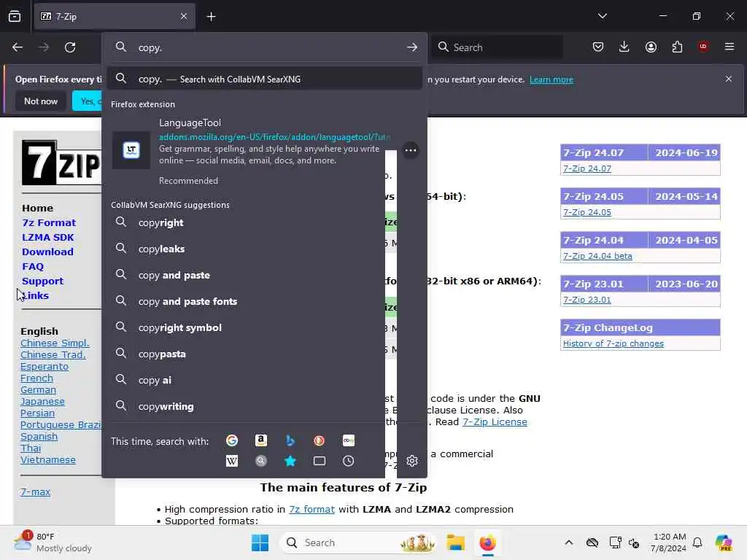Open the 7z Format sidebar link
This screenshot has height=560, width=747.
pyautogui.click(x=49, y=222)
